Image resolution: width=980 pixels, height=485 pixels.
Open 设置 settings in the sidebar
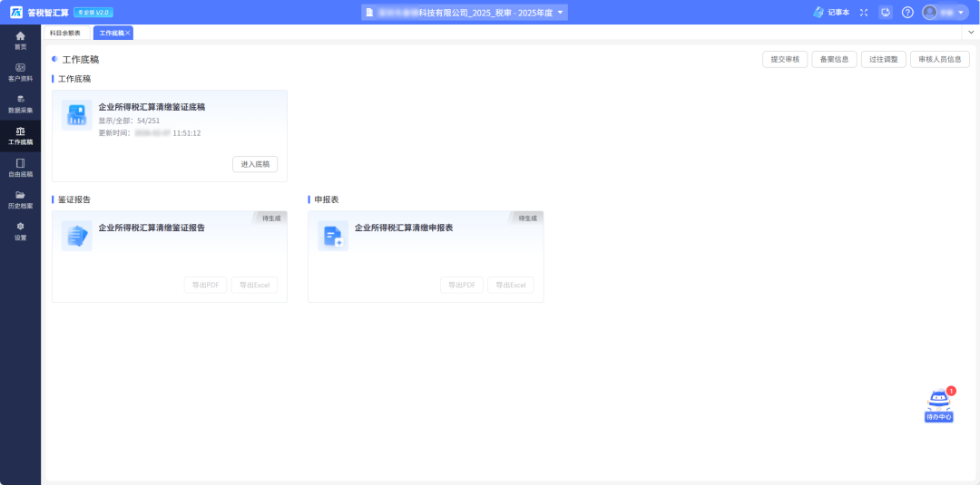click(x=21, y=231)
